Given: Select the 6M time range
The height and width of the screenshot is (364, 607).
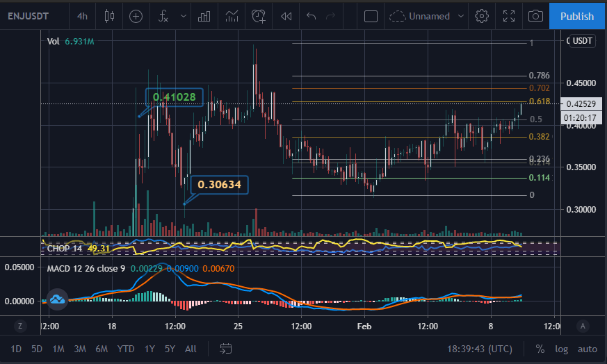Looking at the screenshot, I should click(x=102, y=349).
